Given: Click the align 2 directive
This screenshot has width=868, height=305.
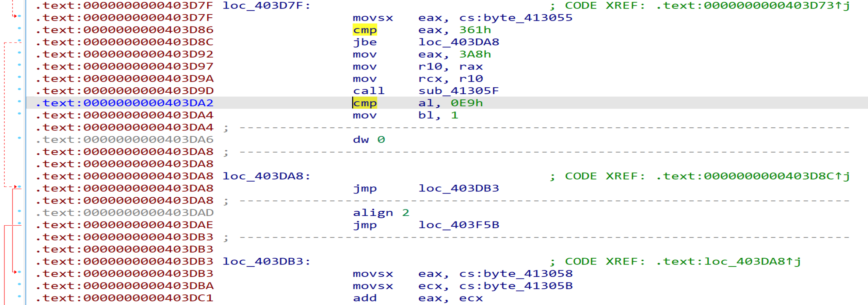Looking at the screenshot, I should point(381,213).
